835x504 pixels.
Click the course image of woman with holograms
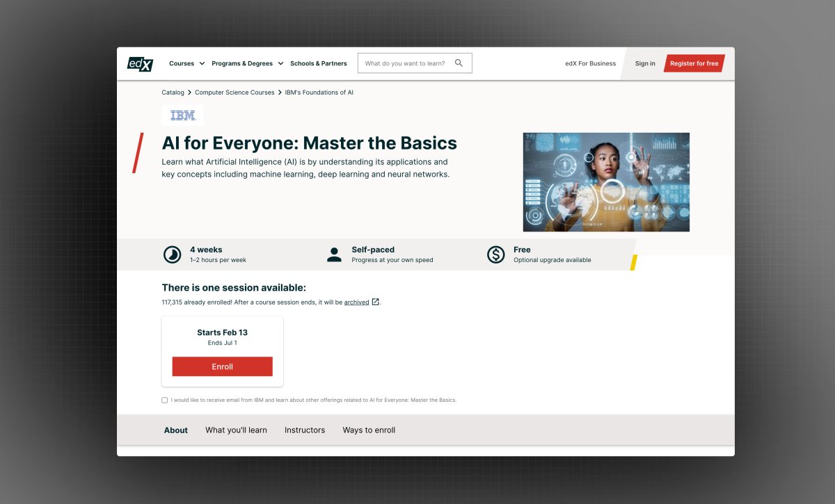coord(606,182)
